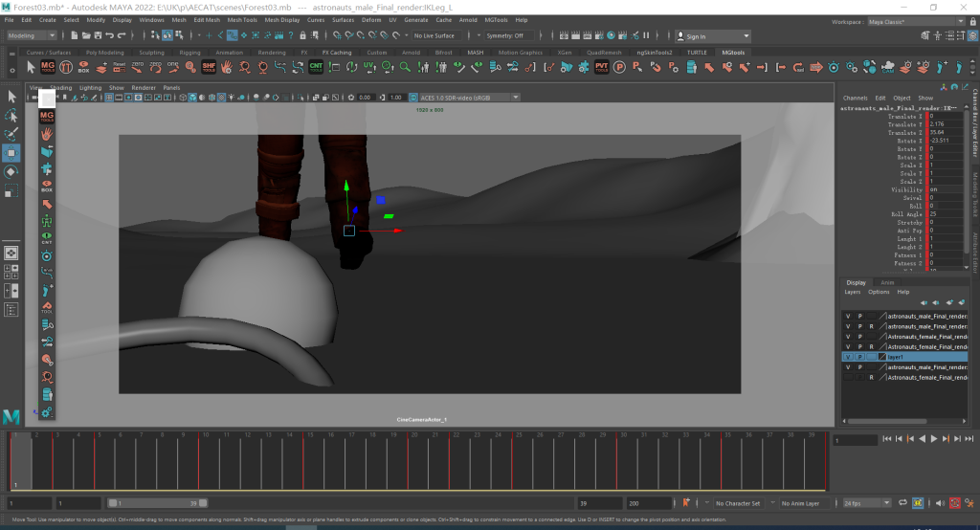Switch to the Rigging shelf tab
Screen dimensions: 980x530
click(x=189, y=53)
